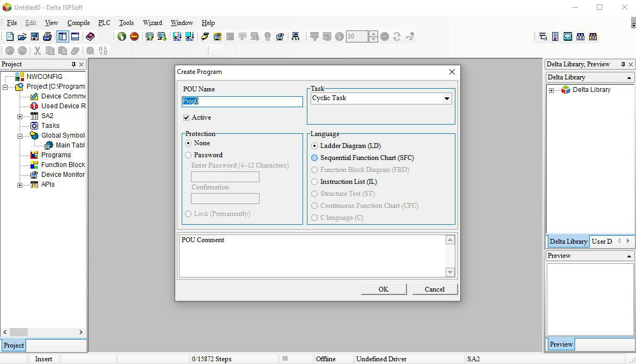
Task: Collapse the Delta Library section header
Action: (629, 77)
